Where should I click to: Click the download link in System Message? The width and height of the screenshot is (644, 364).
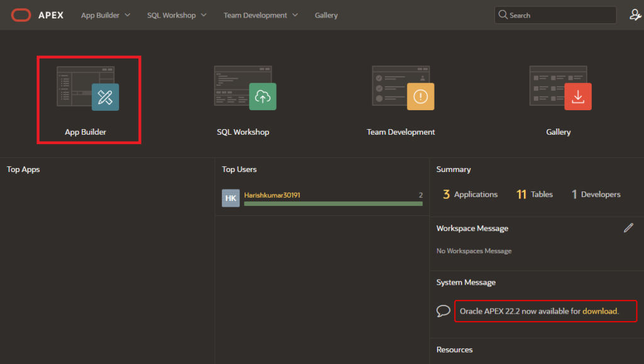coord(600,311)
